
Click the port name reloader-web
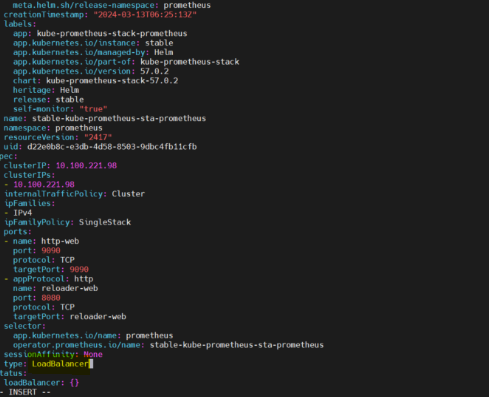[70, 288]
